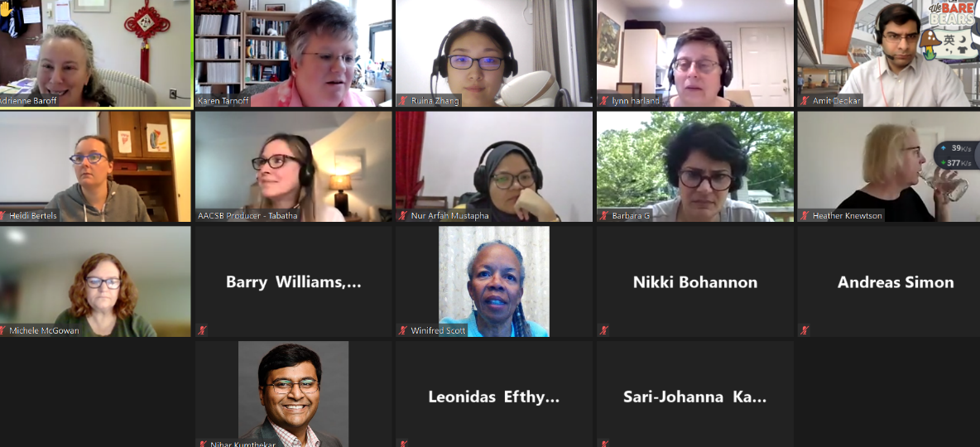This screenshot has width=980, height=447.
Task: Click the network speed overlay widget
Action: tap(957, 156)
